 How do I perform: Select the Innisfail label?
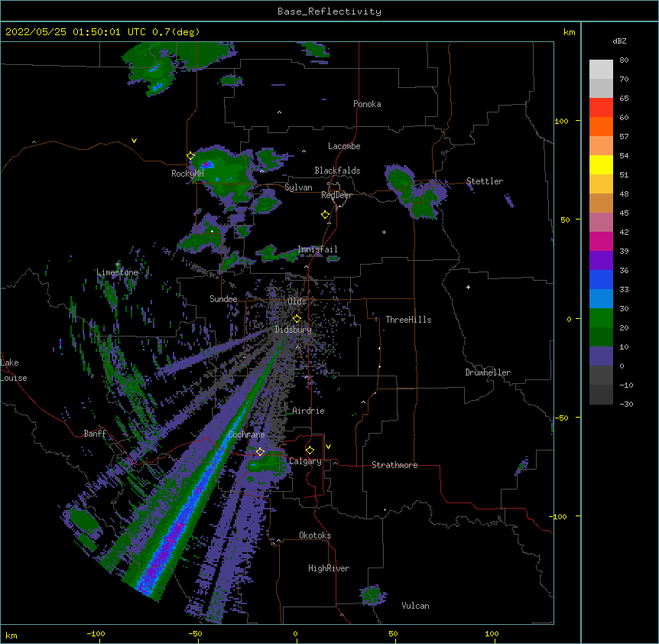point(317,249)
